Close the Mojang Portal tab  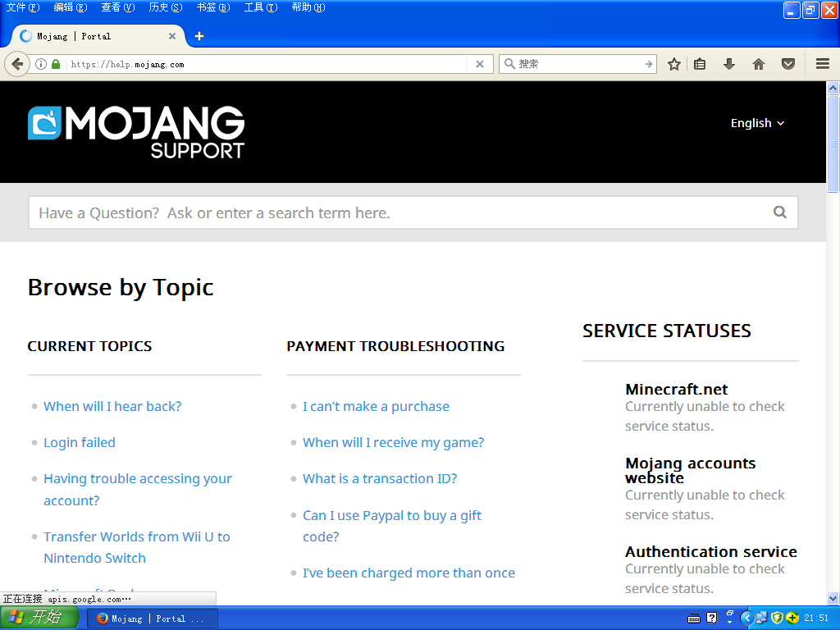[172, 36]
